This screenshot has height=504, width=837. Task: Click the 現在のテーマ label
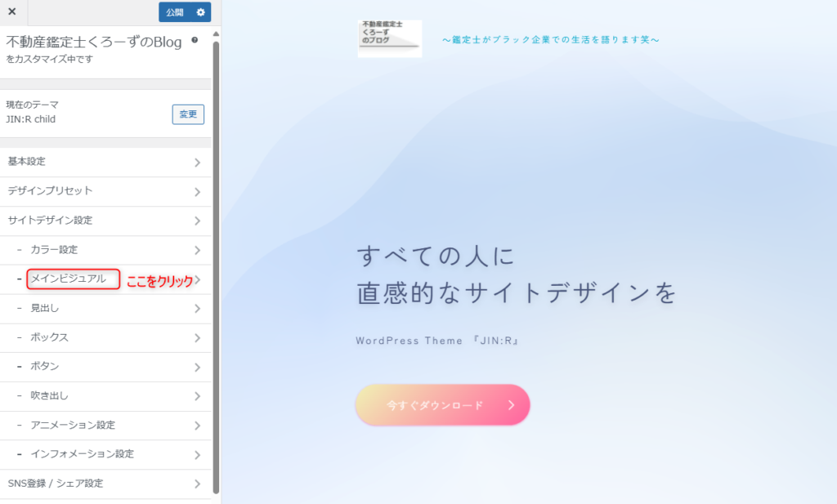(x=32, y=105)
